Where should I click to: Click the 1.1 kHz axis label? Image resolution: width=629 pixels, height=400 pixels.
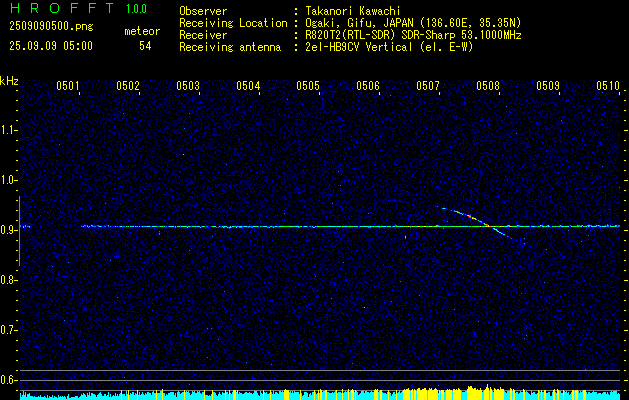[8, 130]
